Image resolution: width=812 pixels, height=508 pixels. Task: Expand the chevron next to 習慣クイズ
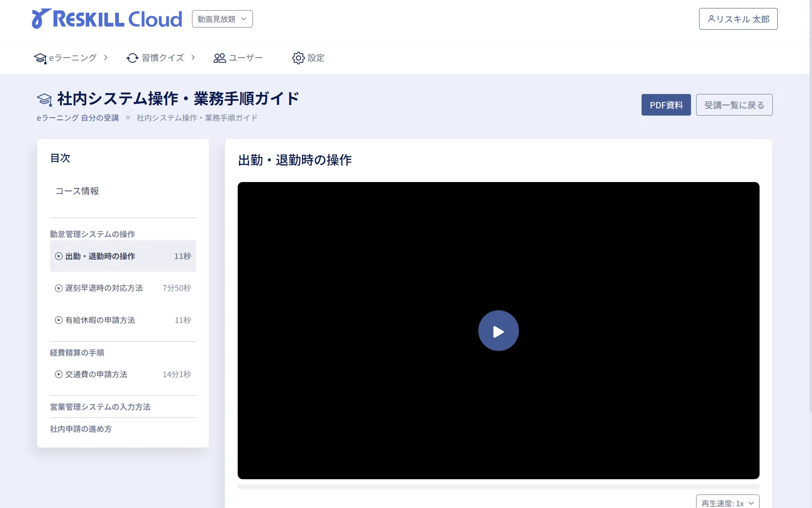point(193,58)
